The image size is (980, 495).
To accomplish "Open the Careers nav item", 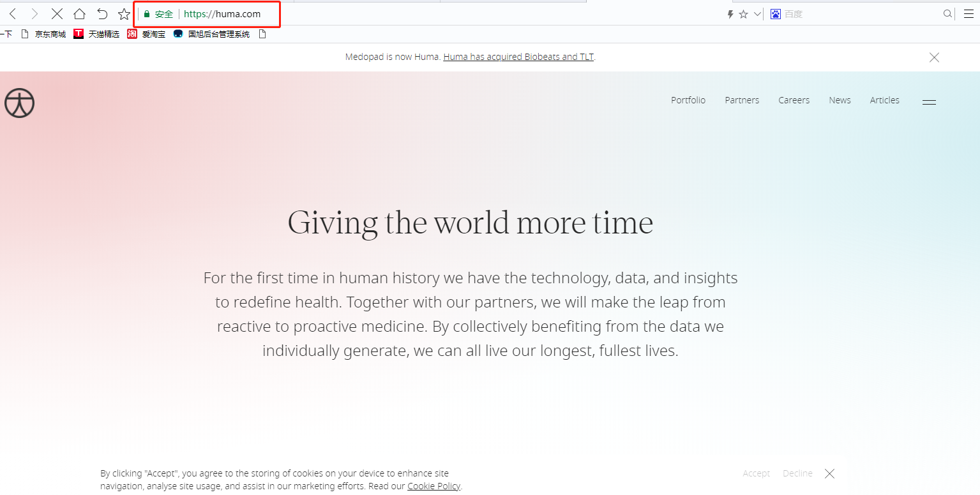I will tap(794, 100).
